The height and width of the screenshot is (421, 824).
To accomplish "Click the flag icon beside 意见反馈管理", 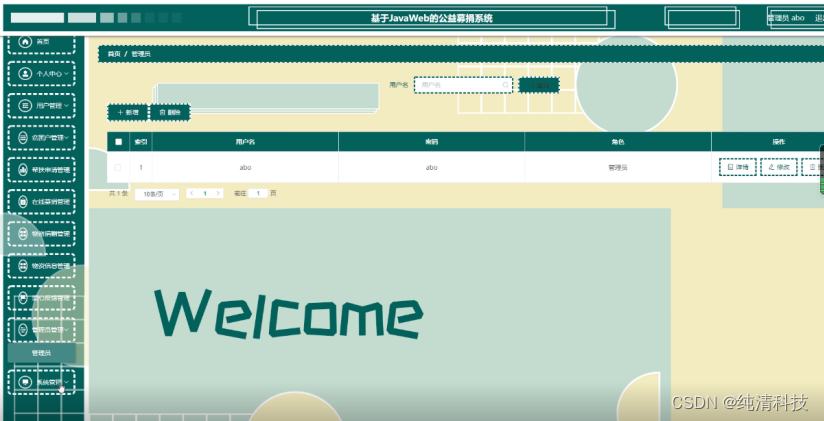I will [x=23, y=297].
